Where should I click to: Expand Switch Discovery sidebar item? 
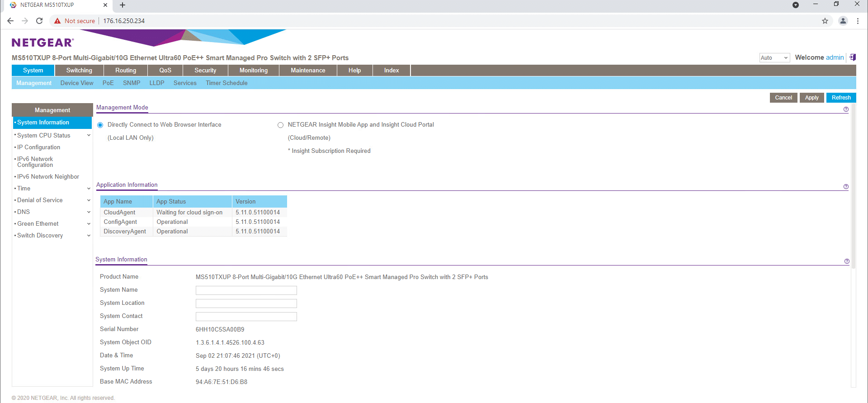[x=89, y=236]
